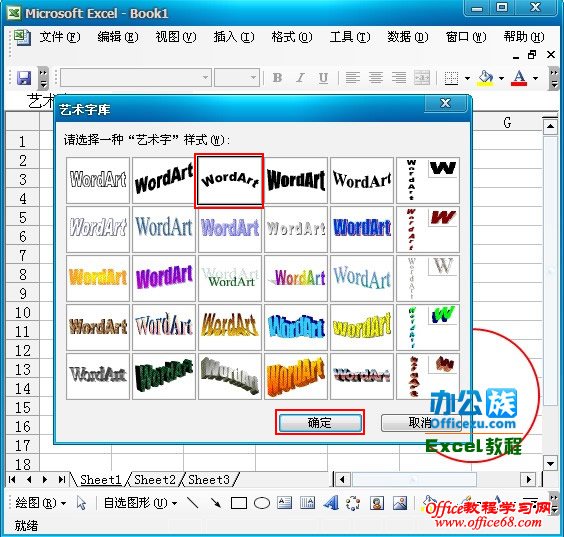The height and width of the screenshot is (537, 564).
Task: Open the 帮助(H) menu
Action: [x=524, y=37]
